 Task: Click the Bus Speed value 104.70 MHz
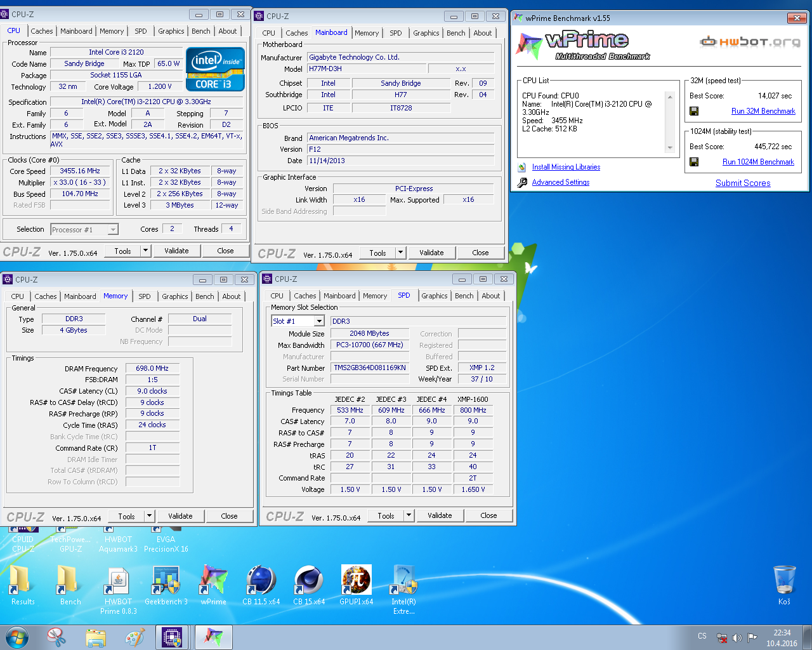point(80,194)
